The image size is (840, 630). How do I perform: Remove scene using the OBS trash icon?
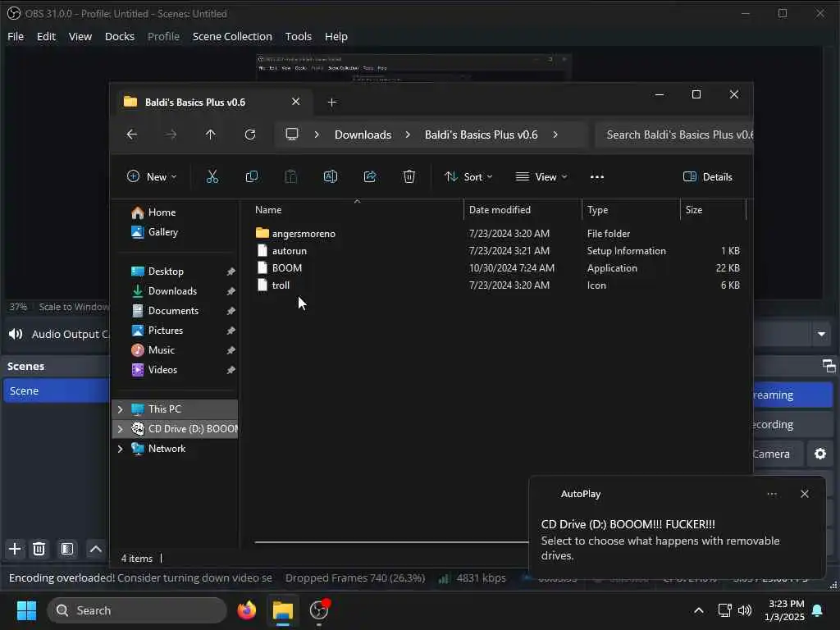[39, 549]
